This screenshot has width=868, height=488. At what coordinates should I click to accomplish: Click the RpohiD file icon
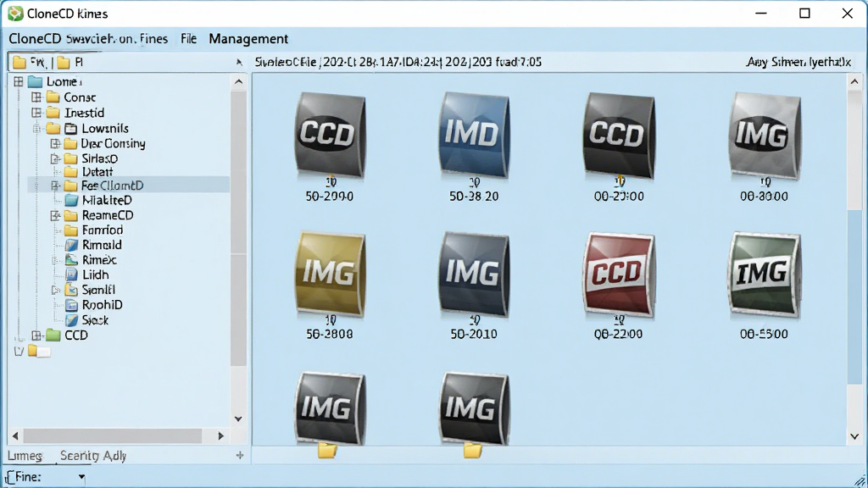point(71,305)
